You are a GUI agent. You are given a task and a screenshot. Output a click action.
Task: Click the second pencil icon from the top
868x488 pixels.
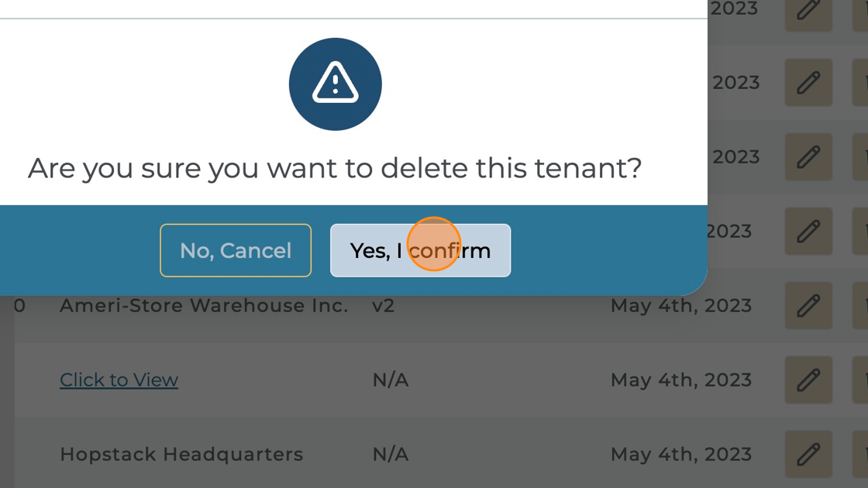tap(808, 83)
